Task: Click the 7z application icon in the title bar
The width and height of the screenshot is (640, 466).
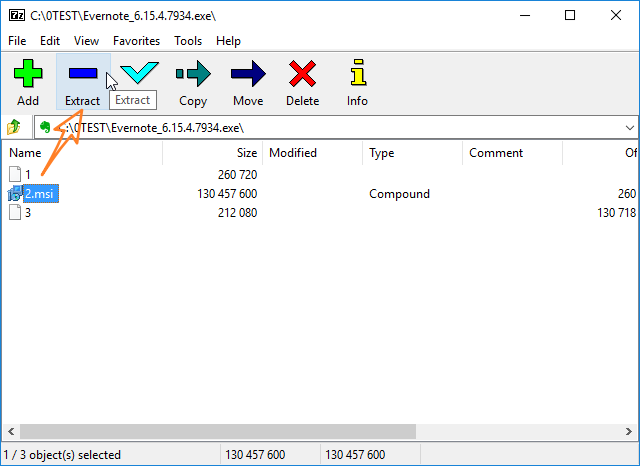Action: pyautogui.click(x=17, y=16)
